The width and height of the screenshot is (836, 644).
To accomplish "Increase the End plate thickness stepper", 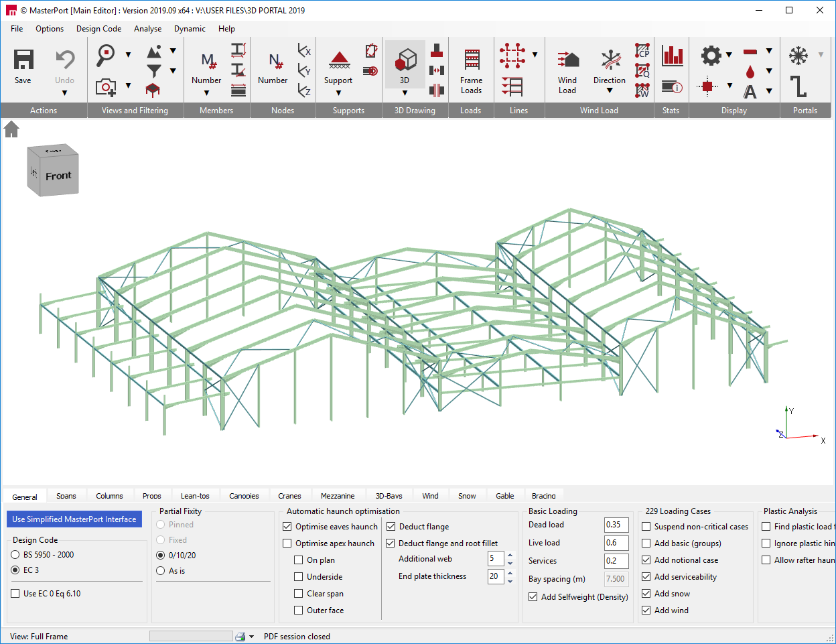I will (x=510, y=573).
